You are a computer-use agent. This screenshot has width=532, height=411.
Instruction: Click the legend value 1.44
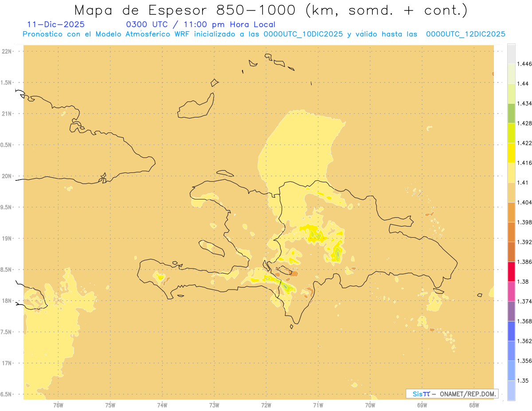[x=523, y=83]
